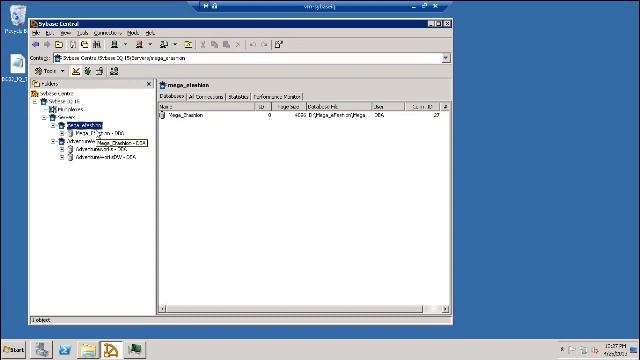640x360 pixels.
Task: Close the Folders pane with its X
Action: [x=149, y=84]
